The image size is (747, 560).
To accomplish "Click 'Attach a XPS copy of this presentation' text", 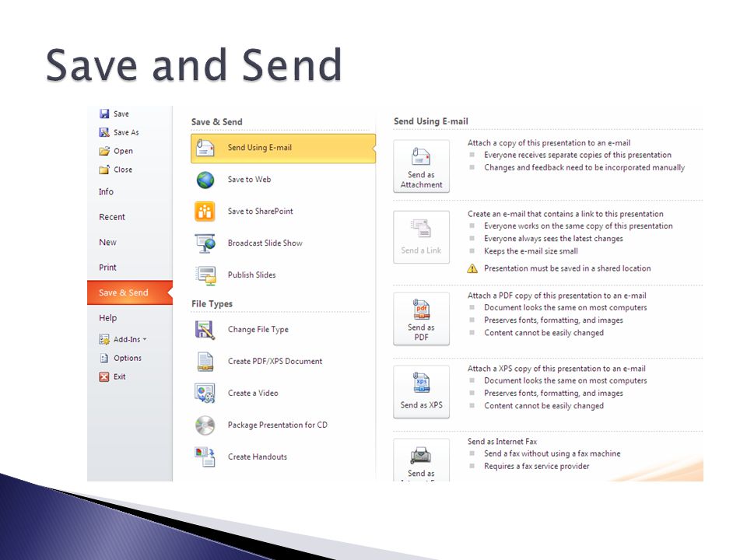I will 556,369.
